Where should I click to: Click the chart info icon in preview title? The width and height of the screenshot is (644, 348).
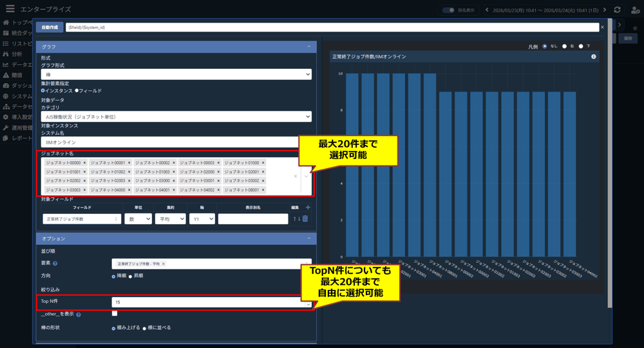coord(594,57)
